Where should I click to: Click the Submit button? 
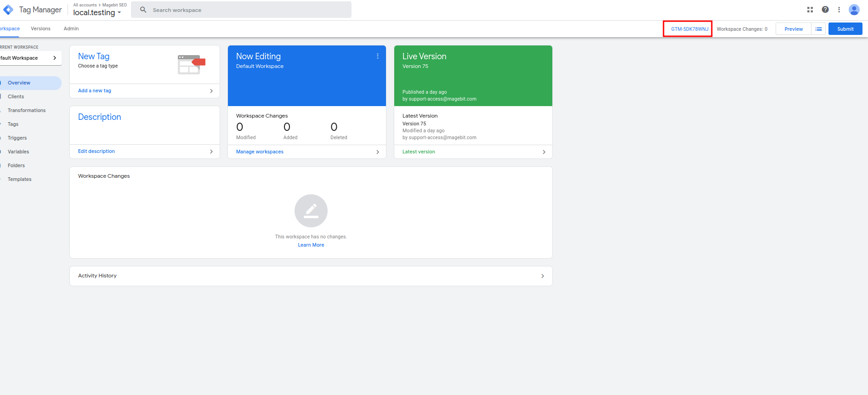tap(845, 29)
